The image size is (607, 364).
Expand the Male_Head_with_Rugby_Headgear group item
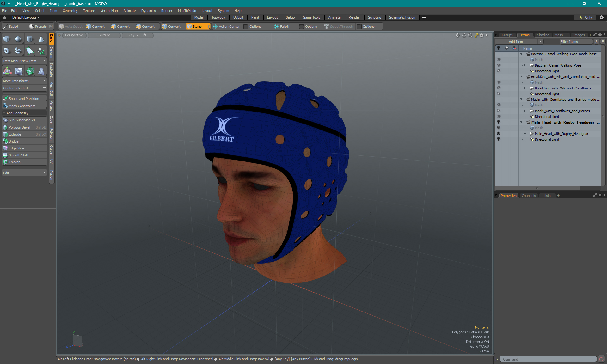click(x=525, y=134)
